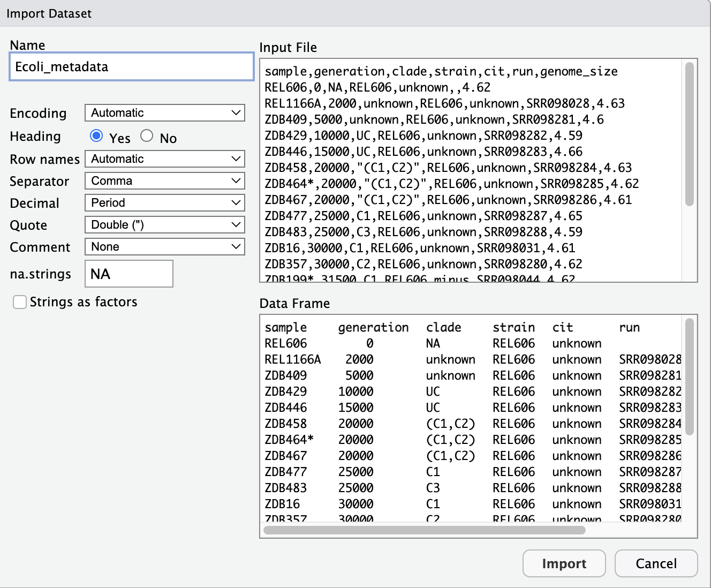Open the Comment dropdown set to None

[164, 247]
